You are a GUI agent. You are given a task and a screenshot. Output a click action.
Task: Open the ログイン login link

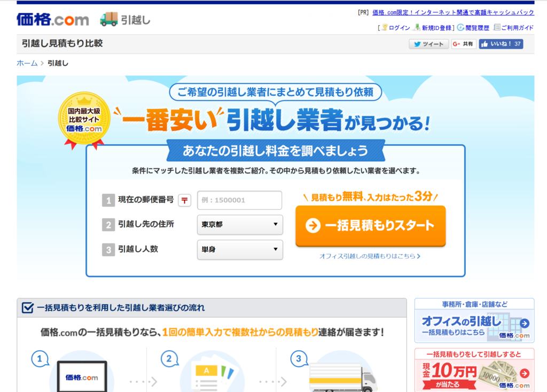pyautogui.click(x=399, y=28)
